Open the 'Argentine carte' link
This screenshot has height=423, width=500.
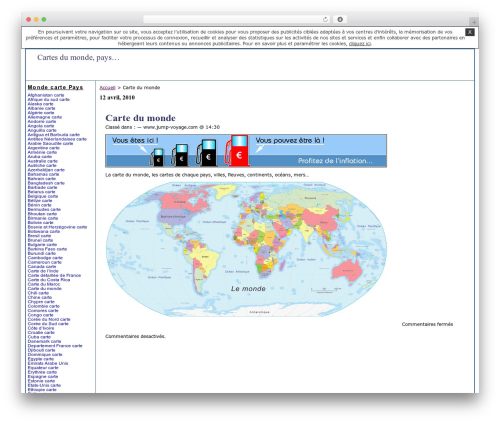[x=44, y=148]
